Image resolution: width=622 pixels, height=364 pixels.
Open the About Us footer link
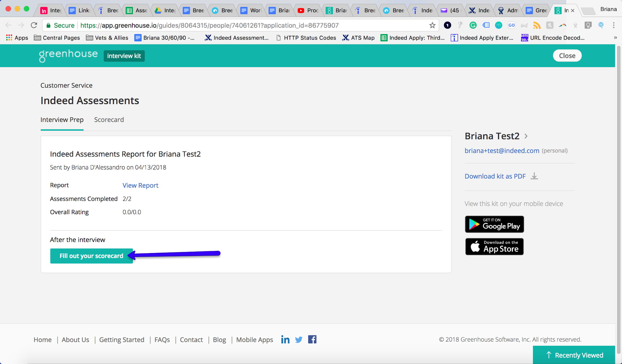(75, 339)
